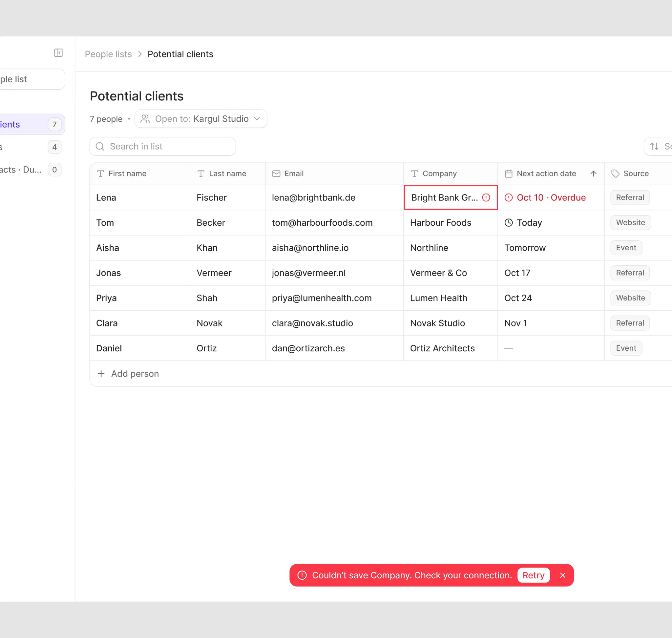Click the error icon in Bright Bank cell
Viewport: 672px width, 638px height.
486,197
